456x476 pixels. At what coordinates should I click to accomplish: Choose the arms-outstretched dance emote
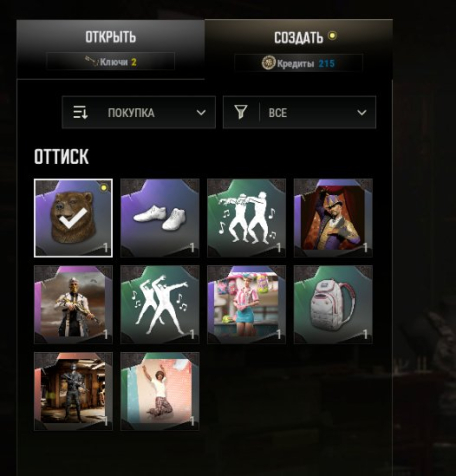click(160, 305)
